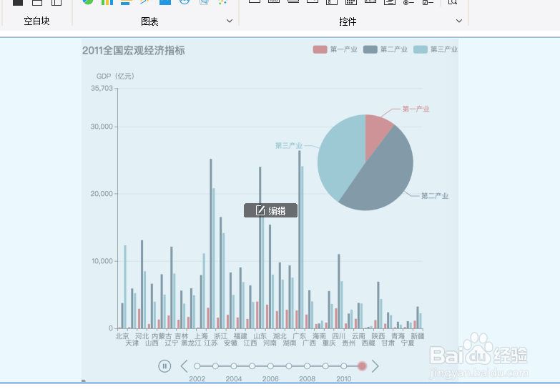Jump timeline to the 2004 point
The image size is (560, 392).
point(234,366)
